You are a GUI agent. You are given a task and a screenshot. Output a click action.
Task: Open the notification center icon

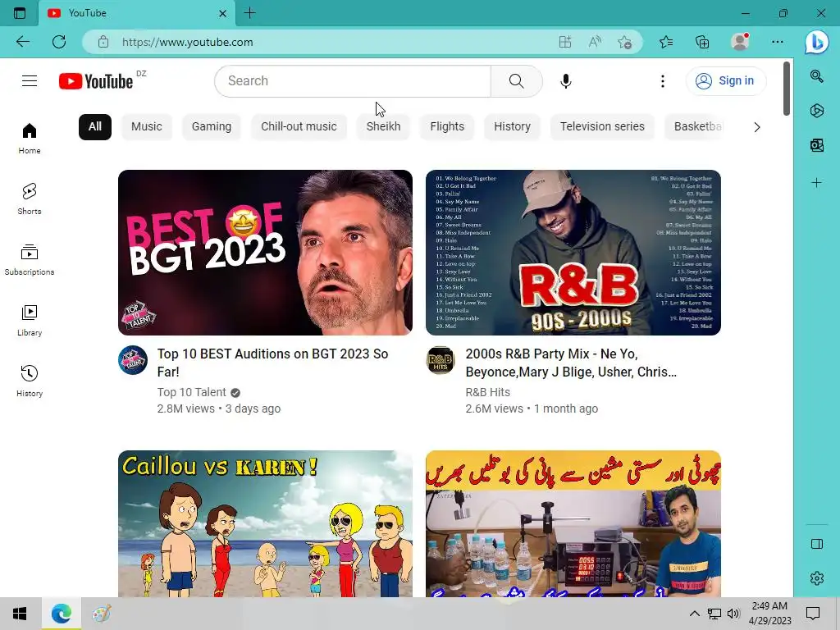813,614
